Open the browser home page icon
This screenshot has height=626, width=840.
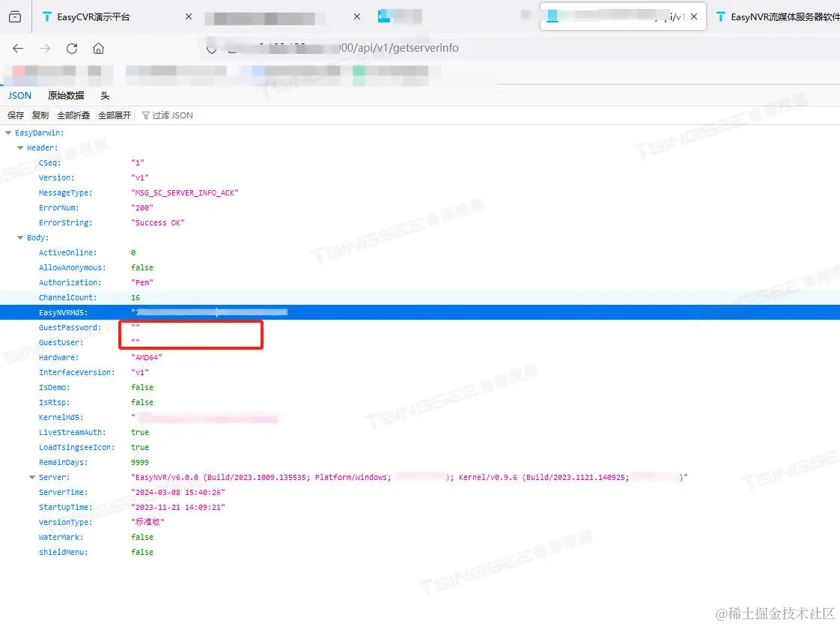tap(98, 48)
